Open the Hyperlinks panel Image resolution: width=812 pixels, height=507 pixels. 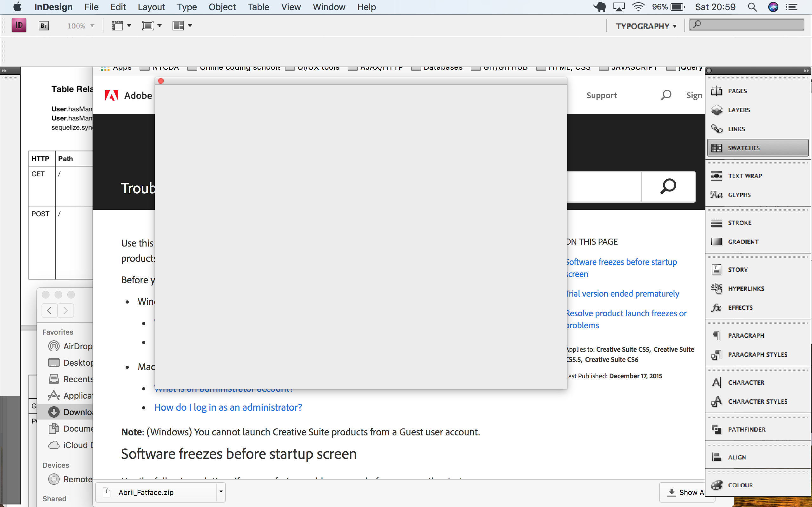tap(746, 289)
